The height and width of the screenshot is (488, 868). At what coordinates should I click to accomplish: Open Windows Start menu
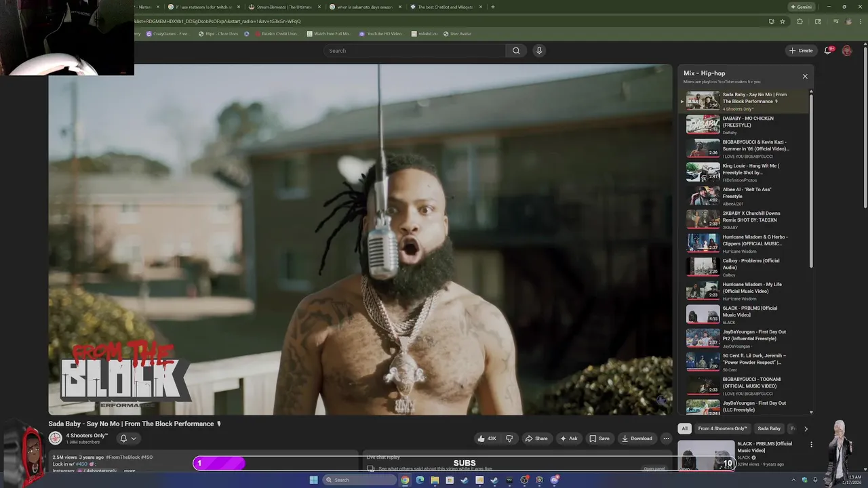[313, 480]
